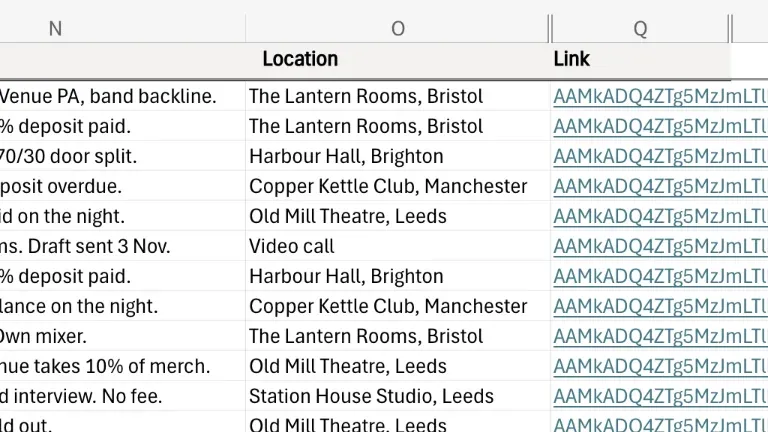
Task: Select Old Mill Theatre cell in merch row
Action: [397, 366]
